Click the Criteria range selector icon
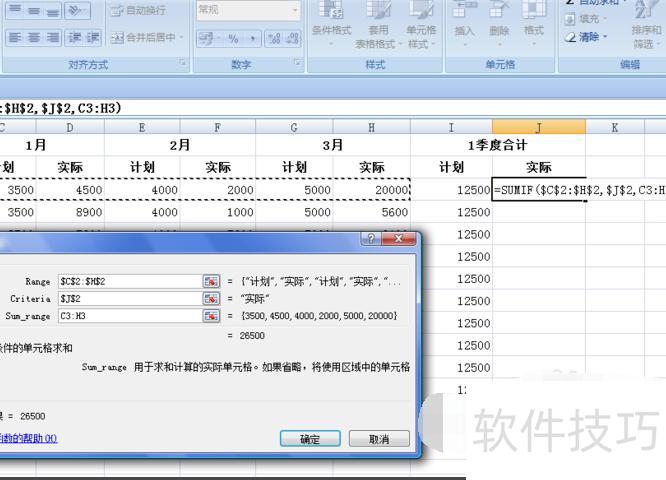The width and height of the screenshot is (666, 480). coord(211,299)
